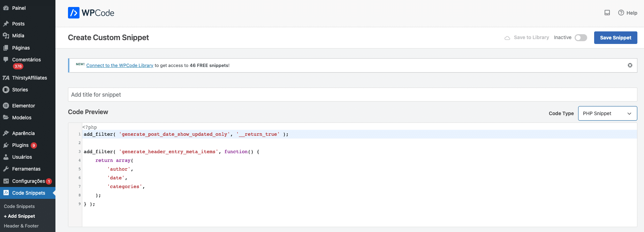Dismiss the WPCode Library notice
The width and height of the screenshot is (644, 232).
click(630, 65)
